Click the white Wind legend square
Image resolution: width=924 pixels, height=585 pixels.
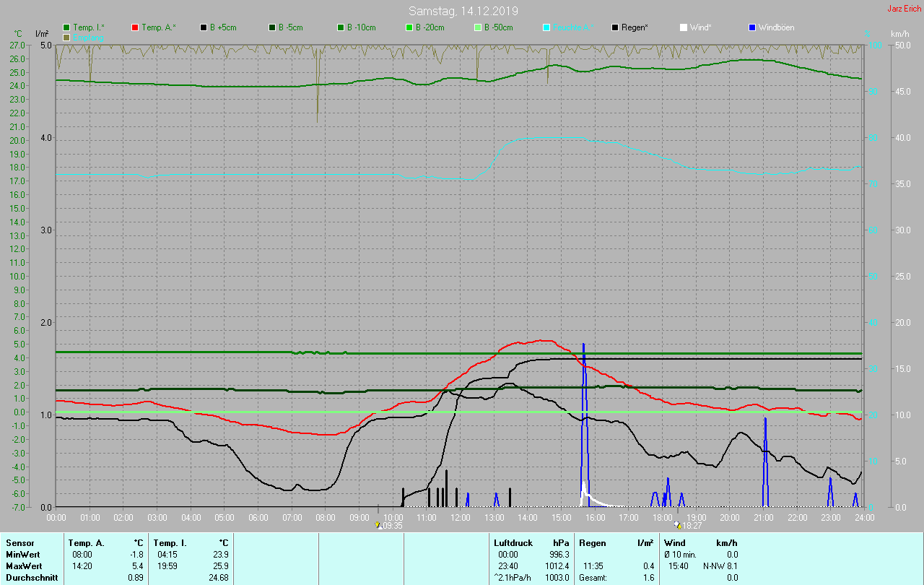(684, 27)
